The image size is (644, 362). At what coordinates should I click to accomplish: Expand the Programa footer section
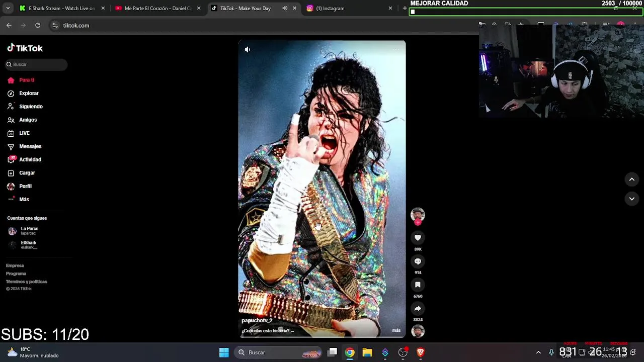16,274
